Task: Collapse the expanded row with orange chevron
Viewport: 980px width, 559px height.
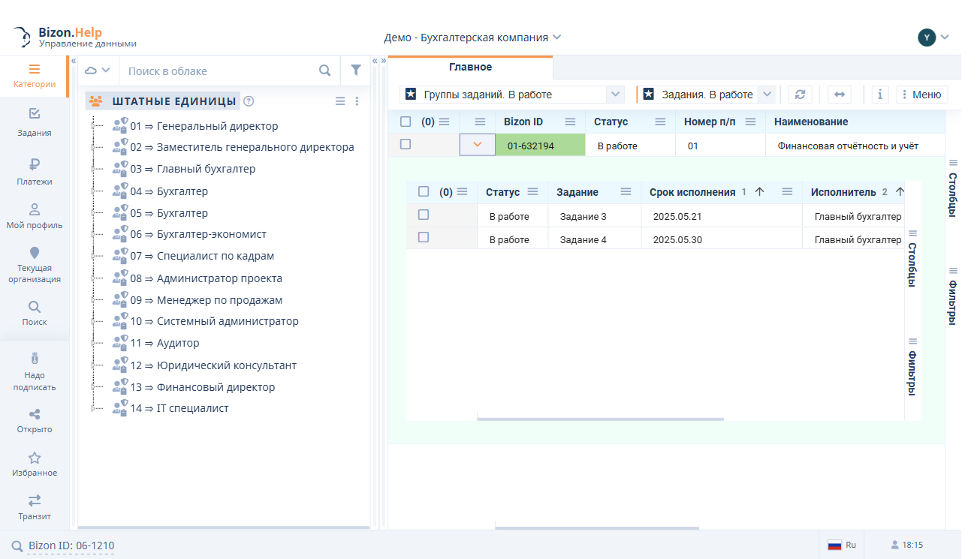Action: click(477, 145)
